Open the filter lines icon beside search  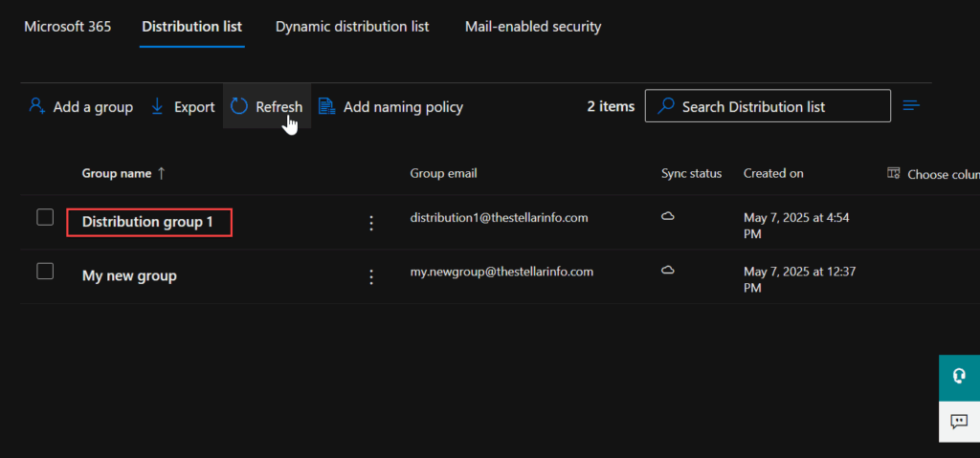click(911, 105)
